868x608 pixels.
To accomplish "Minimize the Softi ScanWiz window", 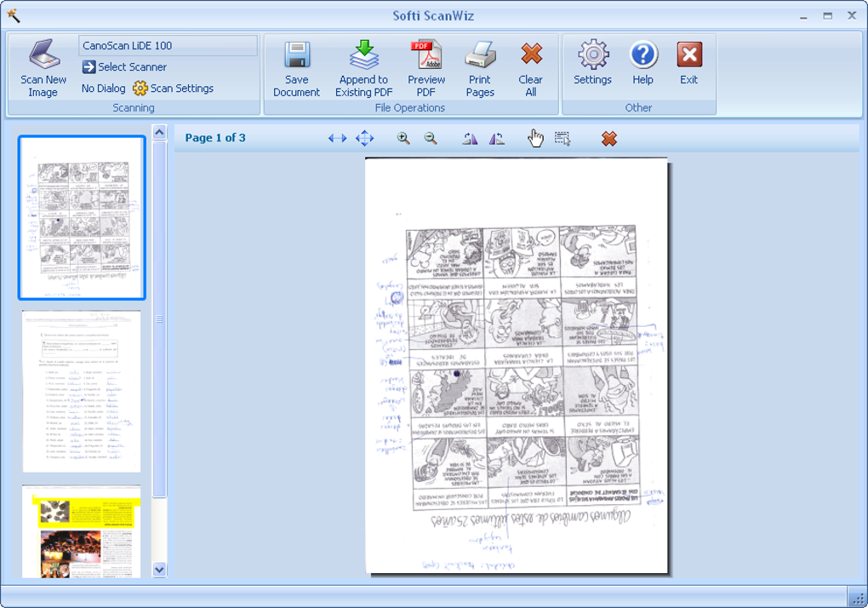I will [803, 17].
